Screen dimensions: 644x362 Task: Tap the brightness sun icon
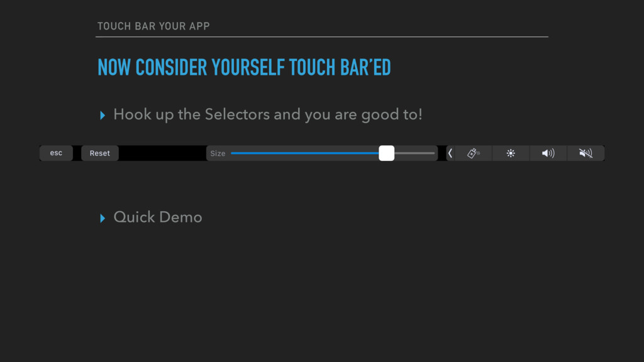click(511, 153)
